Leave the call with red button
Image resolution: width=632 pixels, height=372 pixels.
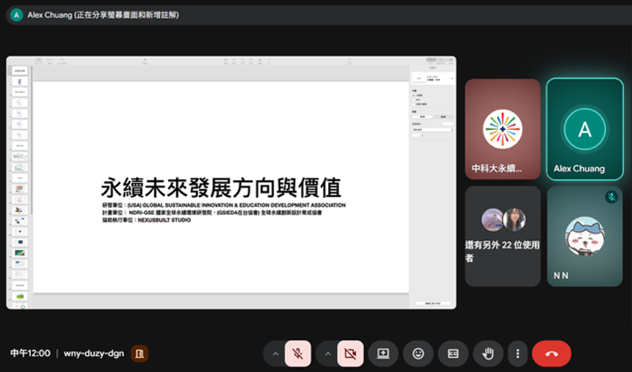click(551, 353)
